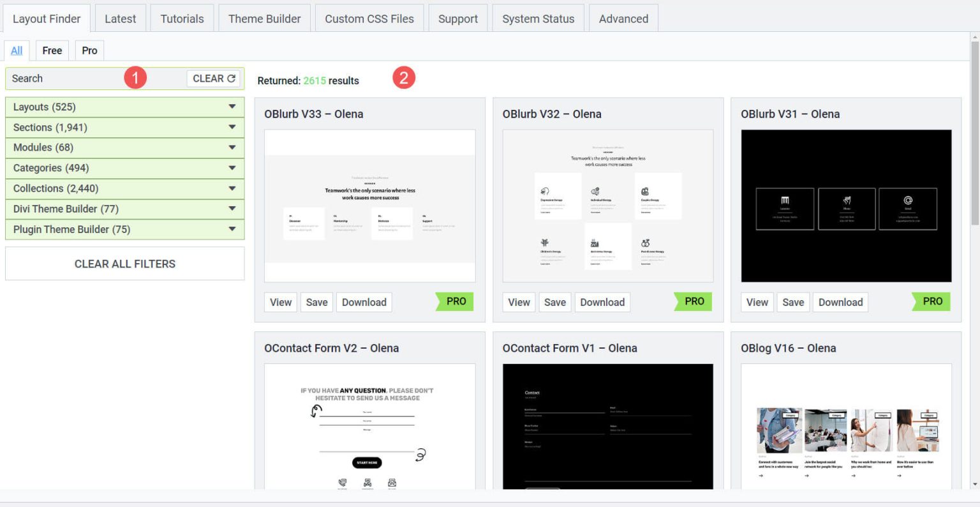
Task: Switch to the Pro filter tab
Action: 89,50
